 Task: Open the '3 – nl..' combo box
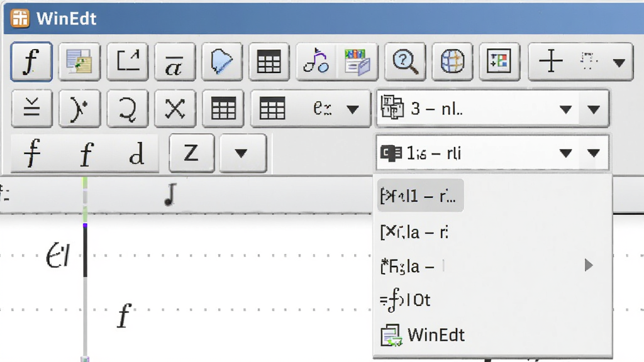(x=478, y=109)
